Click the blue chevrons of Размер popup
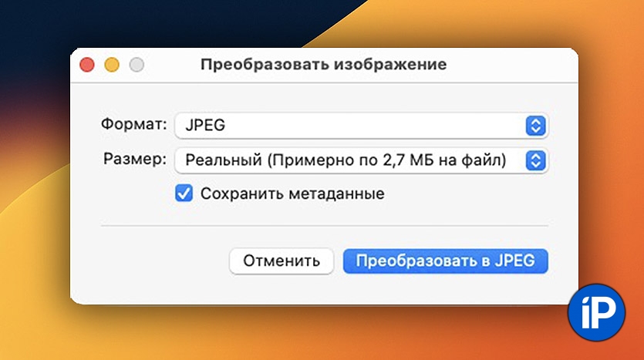The height and width of the screenshot is (360, 644). tap(535, 160)
